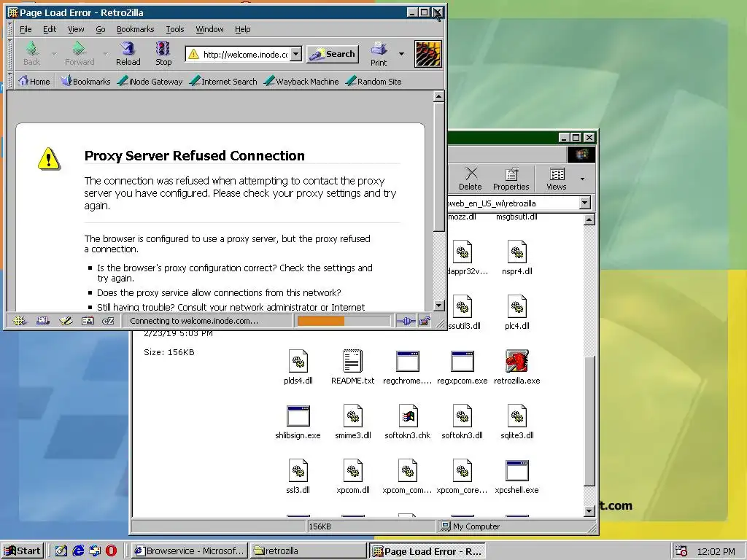Open the Internet Search bookmark

click(x=223, y=82)
